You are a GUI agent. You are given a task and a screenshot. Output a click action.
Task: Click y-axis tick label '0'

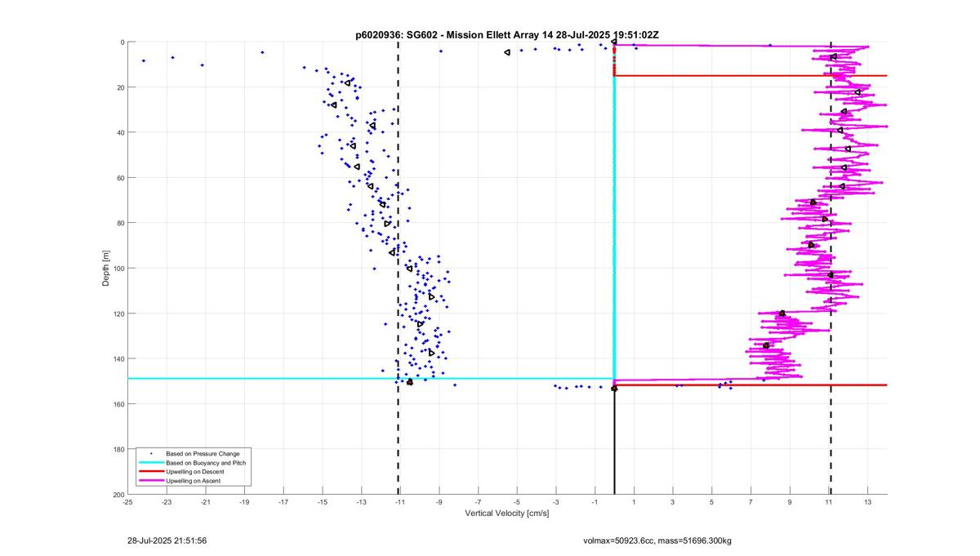click(122, 42)
